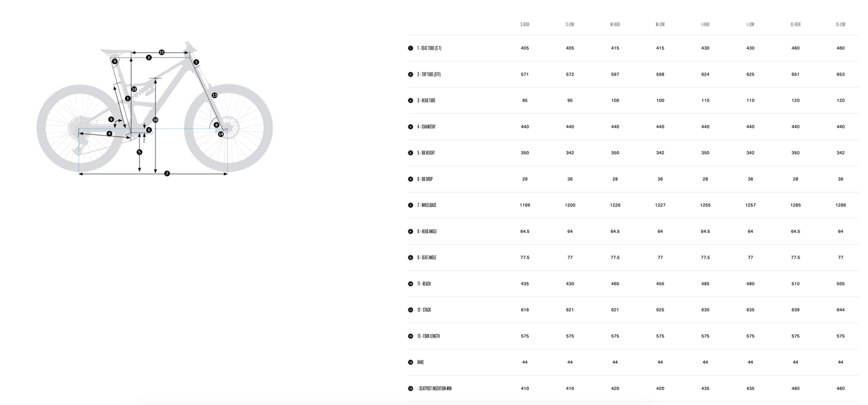868x405 pixels.
Task: Select marker 3 near the head tube
Action: coord(196,62)
